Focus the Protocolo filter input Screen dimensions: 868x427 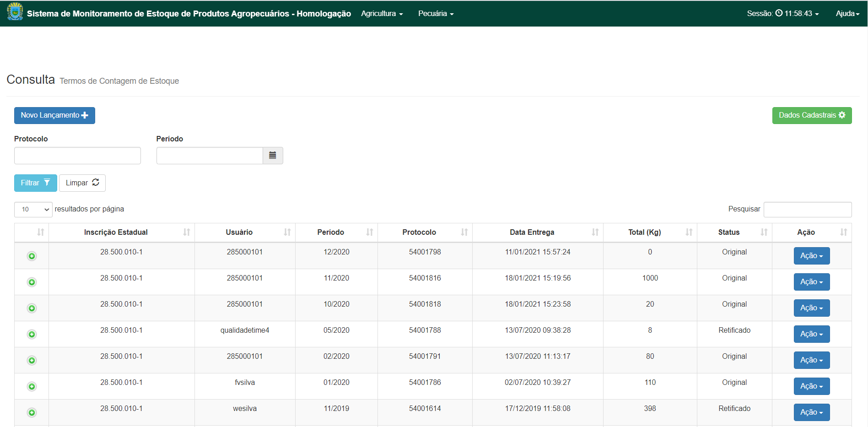(77, 156)
